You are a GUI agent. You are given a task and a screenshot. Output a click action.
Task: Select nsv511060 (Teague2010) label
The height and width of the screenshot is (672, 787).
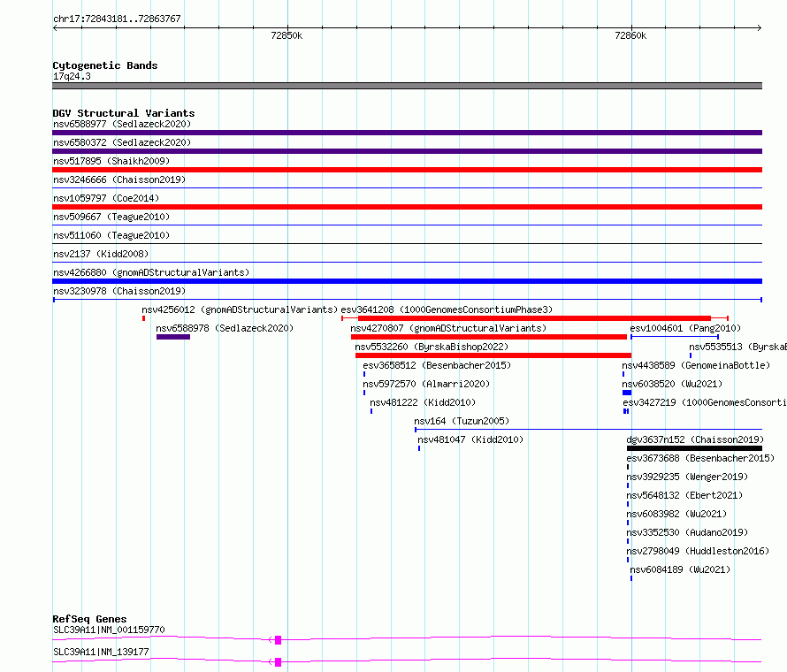coord(111,235)
